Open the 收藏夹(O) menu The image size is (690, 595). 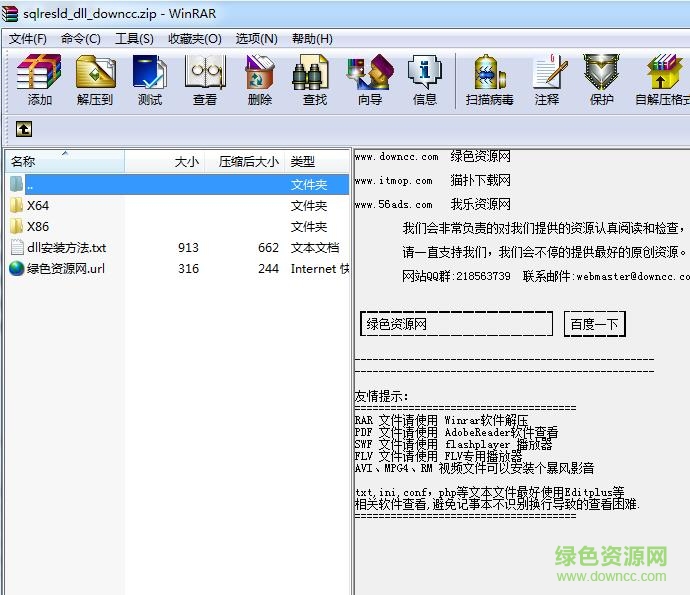point(195,39)
